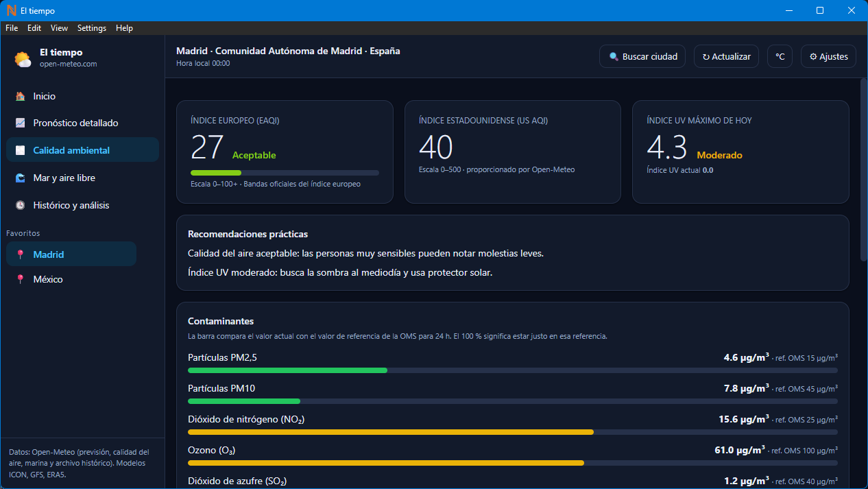
Task: Click the NO₂ reading "15.6 µg/m³"
Action: [744, 419]
